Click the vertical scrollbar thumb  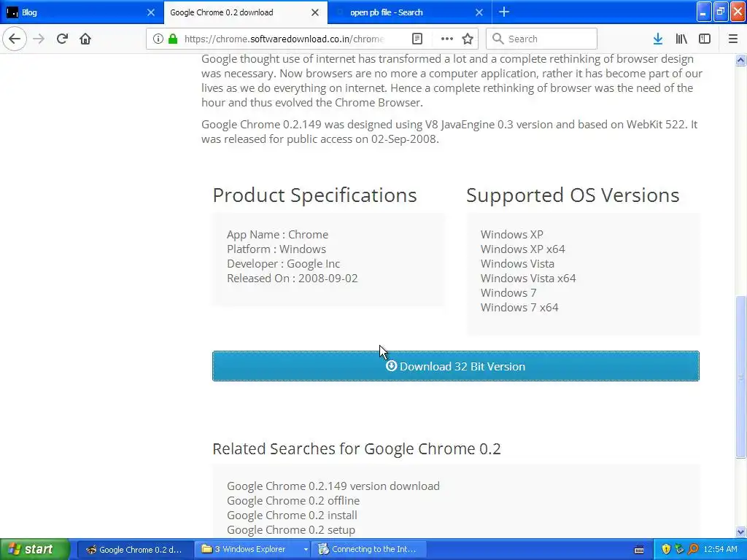coord(740,377)
